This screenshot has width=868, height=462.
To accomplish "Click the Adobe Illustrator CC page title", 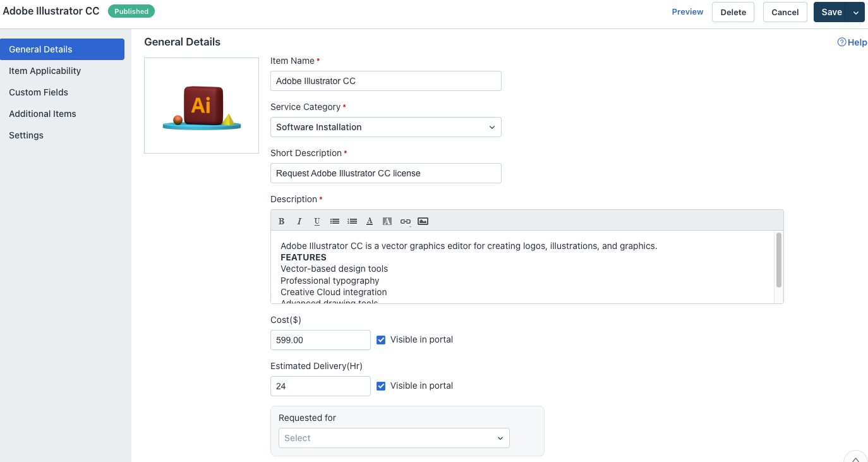I will 51,11.
